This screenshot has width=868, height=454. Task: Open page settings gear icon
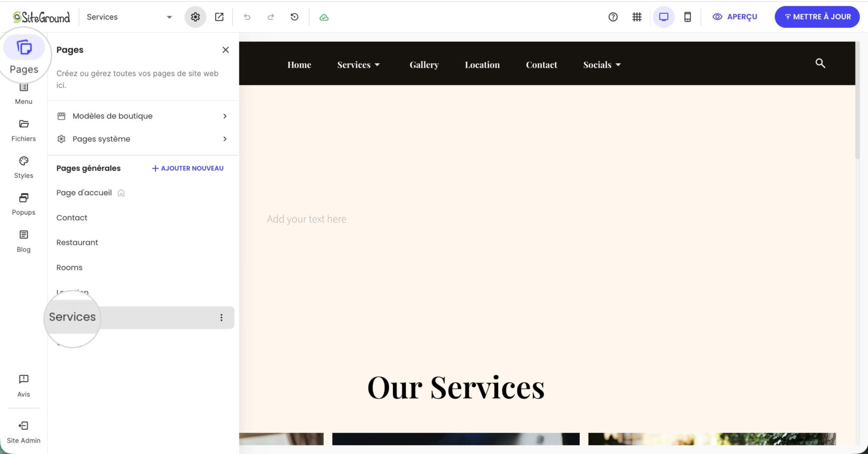[196, 17]
